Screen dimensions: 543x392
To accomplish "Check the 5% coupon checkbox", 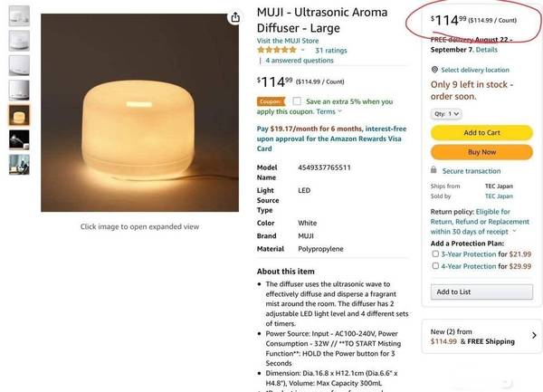I will pyautogui.click(x=296, y=101).
